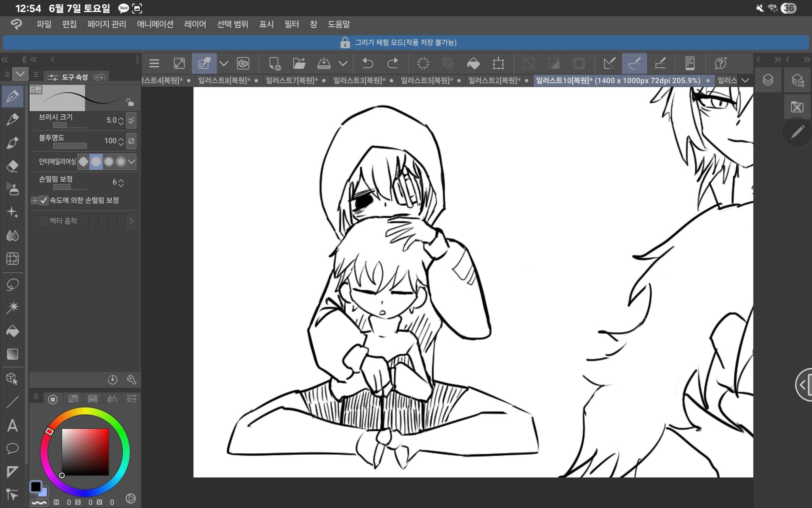812x508 pixels.
Task: Click the drawing trial mode banner
Action: (x=405, y=43)
